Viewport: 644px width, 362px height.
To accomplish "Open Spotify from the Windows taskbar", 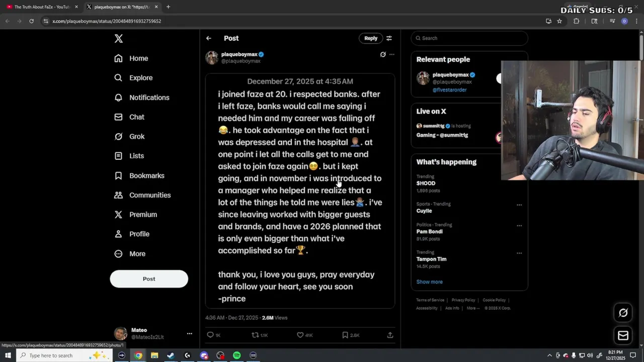I will (236, 355).
